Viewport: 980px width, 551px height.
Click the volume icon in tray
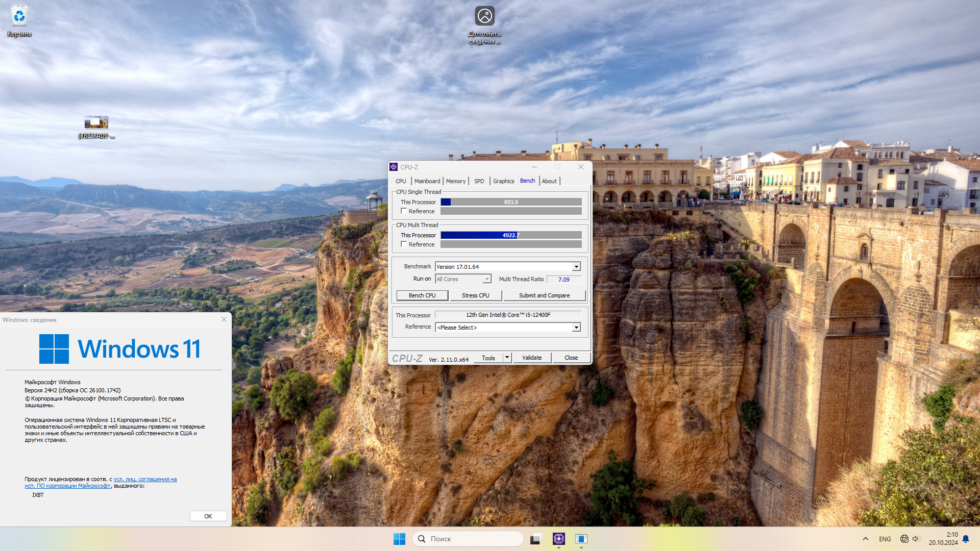(x=916, y=539)
